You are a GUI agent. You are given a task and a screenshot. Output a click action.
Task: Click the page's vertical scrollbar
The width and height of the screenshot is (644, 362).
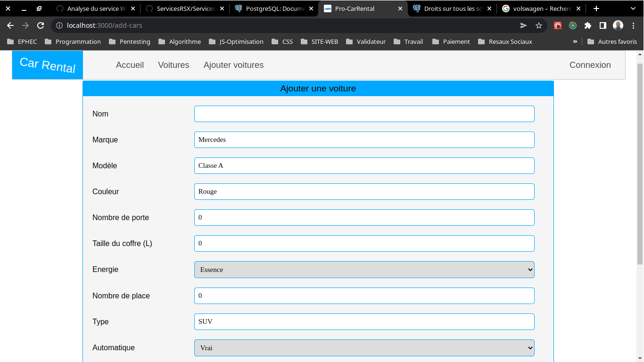pos(640,163)
